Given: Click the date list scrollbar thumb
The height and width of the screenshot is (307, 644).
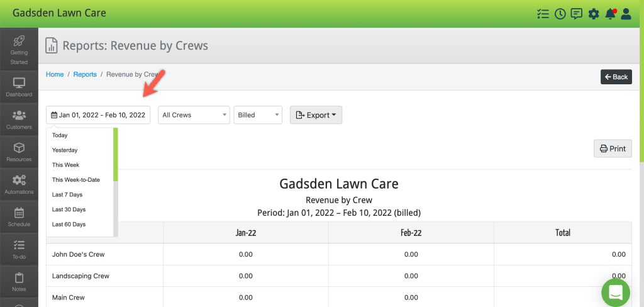Looking at the screenshot, I should pos(116,155).
